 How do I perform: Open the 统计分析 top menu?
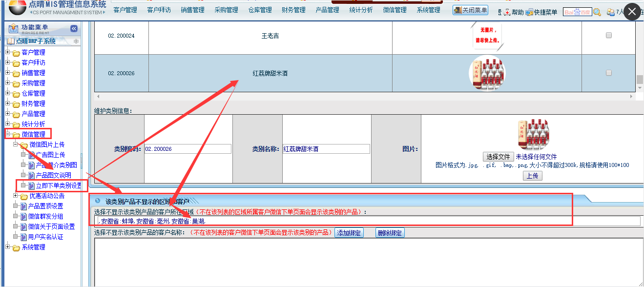(361, 10)
